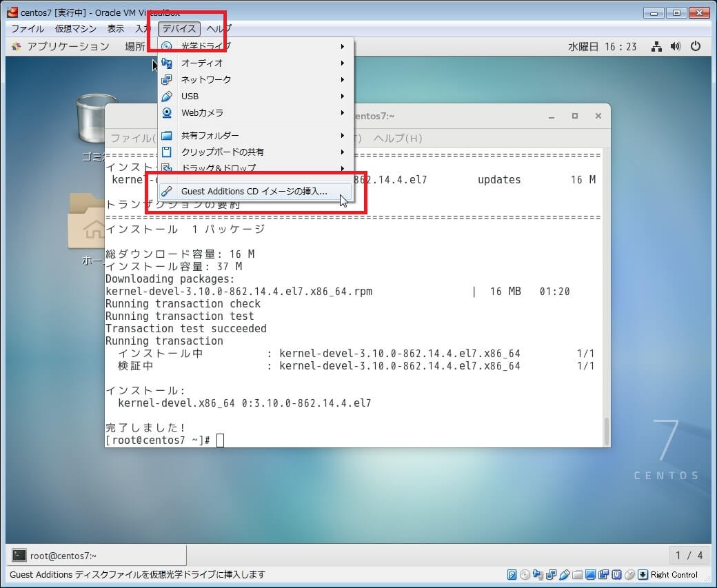Click the shared folders status bar icon
This screenshot has width=717, height=588.
[577, 575]
